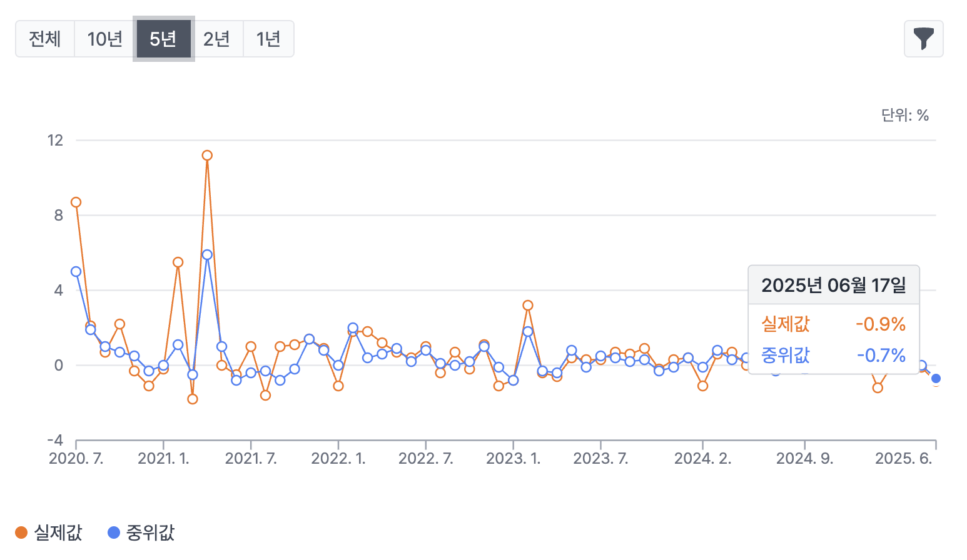Viewport: 967px width, 560px height.
Task: Switch to the 10년 range tab
Action: 104,39
